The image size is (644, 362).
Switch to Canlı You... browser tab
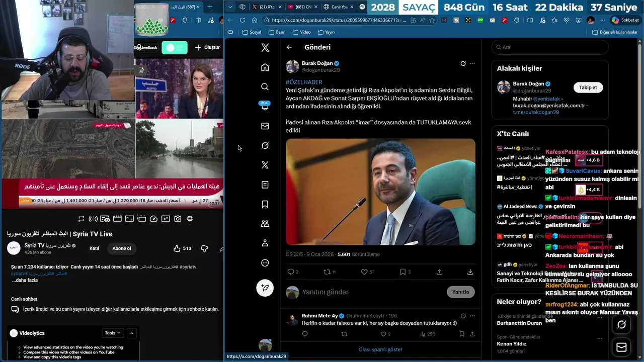pos(338,7)
